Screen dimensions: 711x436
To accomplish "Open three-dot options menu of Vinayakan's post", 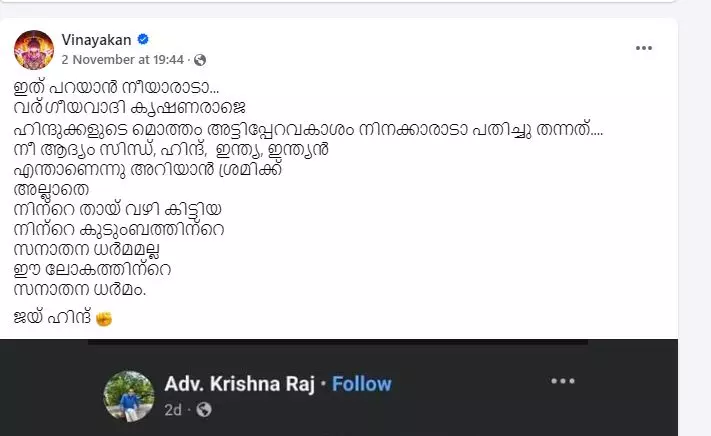I will pyautogui.click(x=644, y=47).
